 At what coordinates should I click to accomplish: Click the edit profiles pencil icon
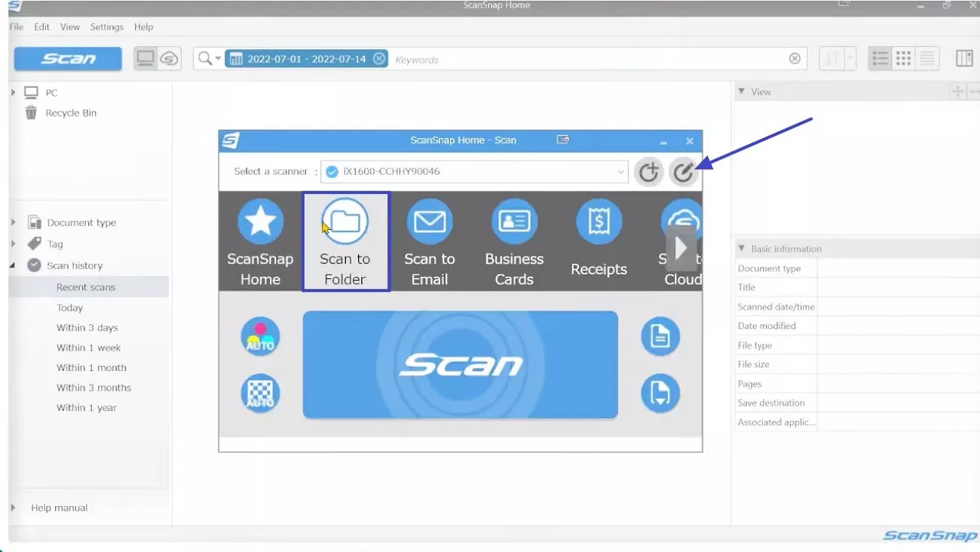pyautogui.click(x=684, y=171)
